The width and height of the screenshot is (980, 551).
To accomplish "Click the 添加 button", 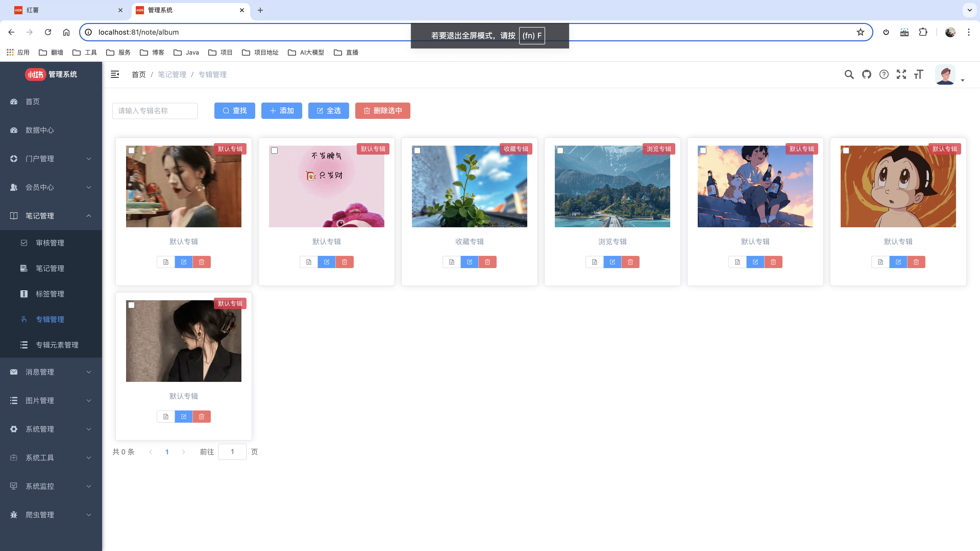I will [x=281, y=111].
